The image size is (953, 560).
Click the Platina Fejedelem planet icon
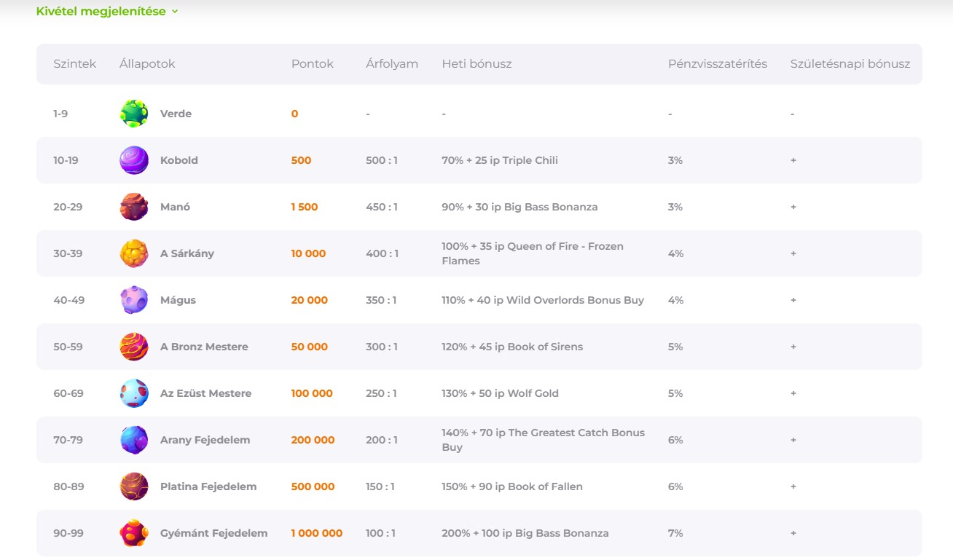[134, 486]
